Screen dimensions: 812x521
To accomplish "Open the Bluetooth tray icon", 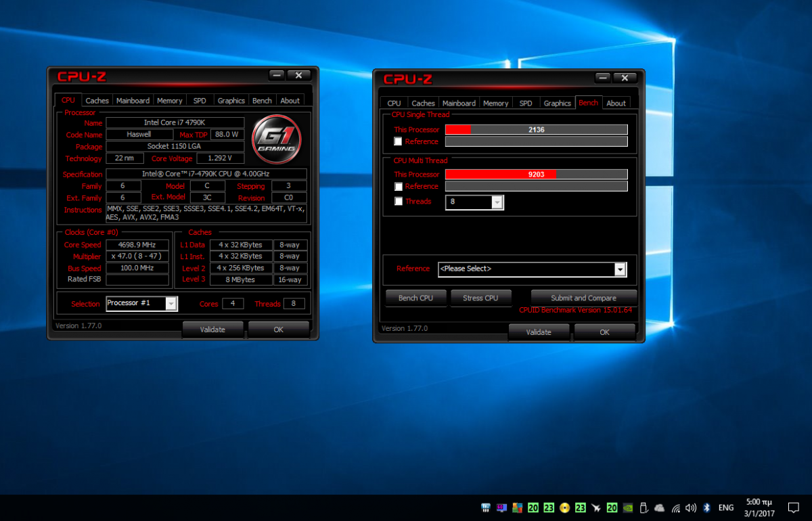I will click(706, 507).
